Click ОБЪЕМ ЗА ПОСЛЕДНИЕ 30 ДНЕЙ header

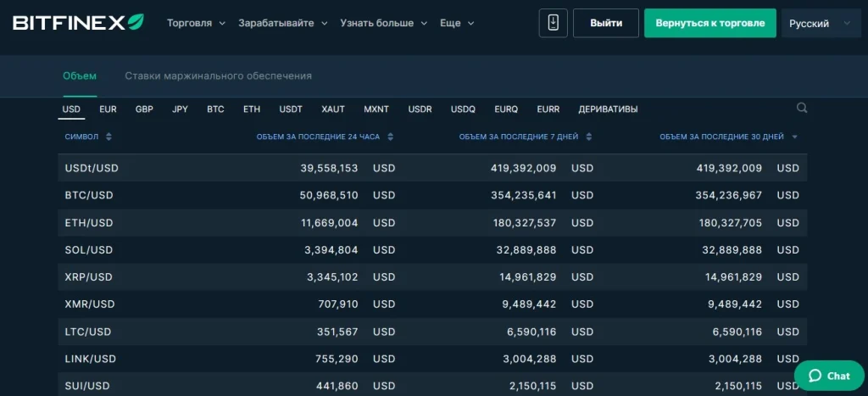pos(722,137)
